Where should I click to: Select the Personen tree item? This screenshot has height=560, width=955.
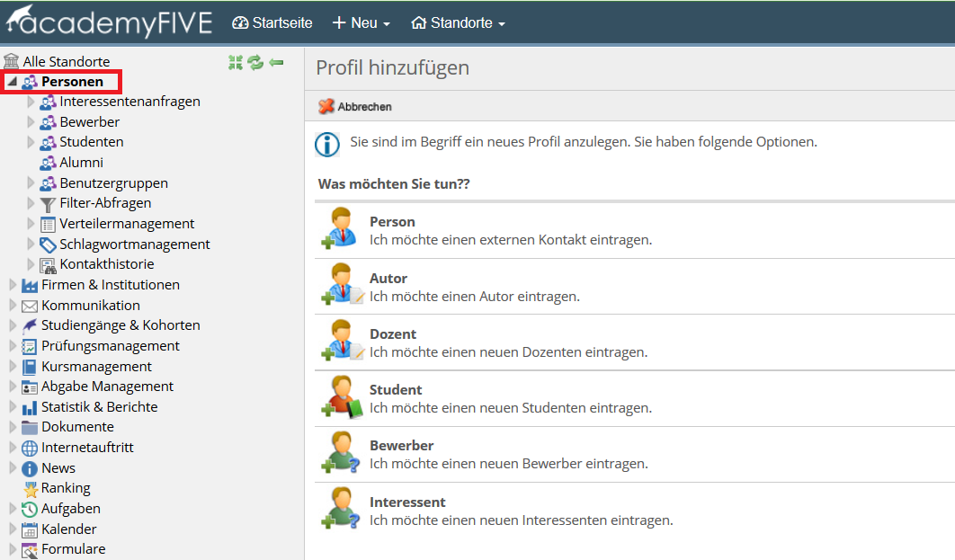pos(72,82)
